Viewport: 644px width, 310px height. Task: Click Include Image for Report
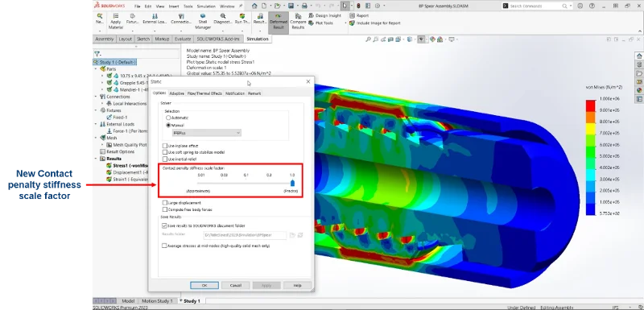(x=374, y=23)
